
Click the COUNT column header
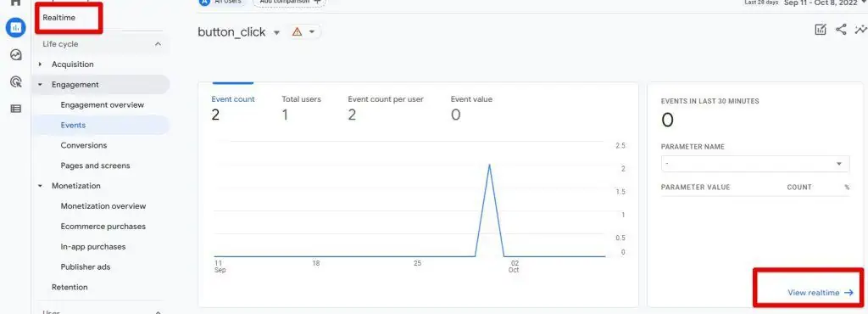click(799, 188)
